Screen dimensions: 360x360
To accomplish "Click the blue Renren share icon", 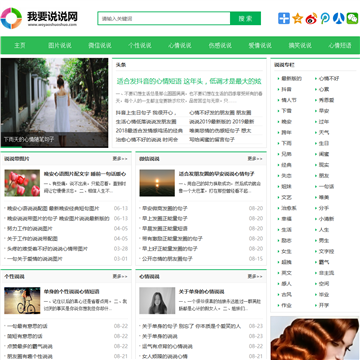I will 339,18.
